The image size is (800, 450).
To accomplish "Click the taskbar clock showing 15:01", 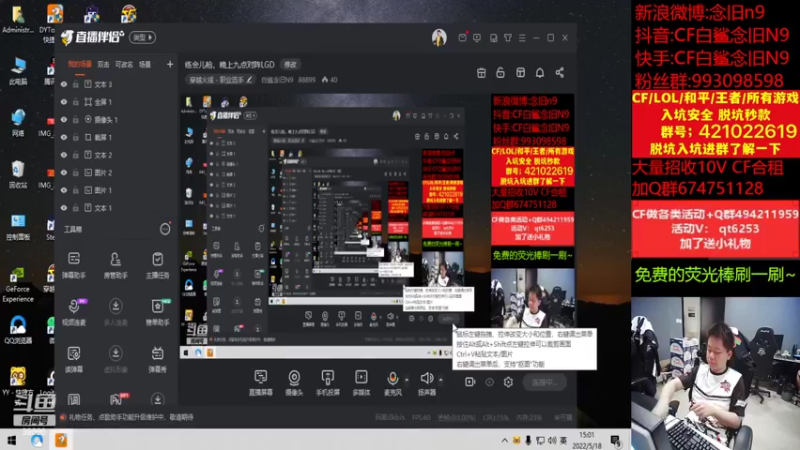I will 587,440.
